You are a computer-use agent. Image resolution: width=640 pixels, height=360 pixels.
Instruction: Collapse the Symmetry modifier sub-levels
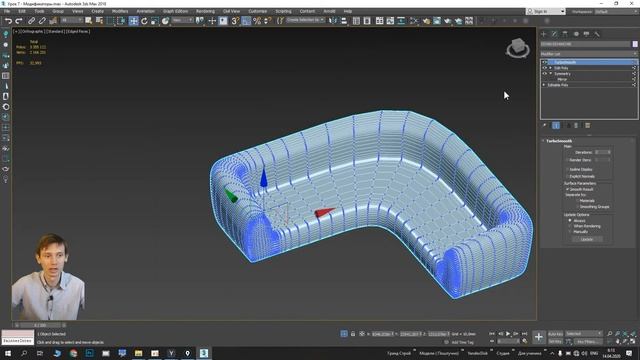pos(551,73)
